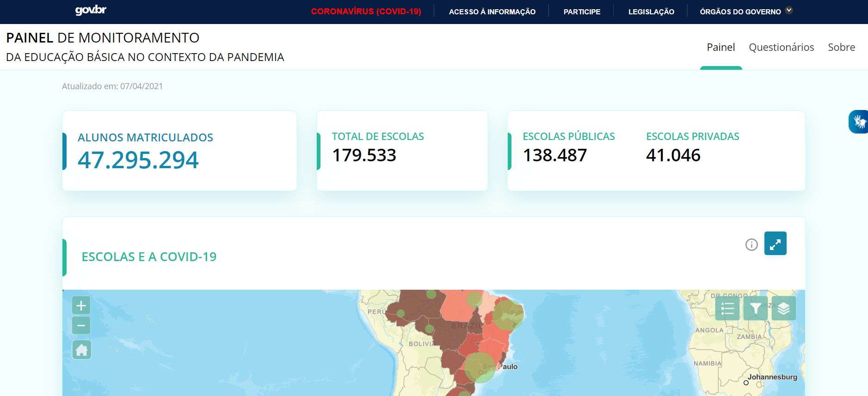Open Acesso à Informação link

point(492,12)
